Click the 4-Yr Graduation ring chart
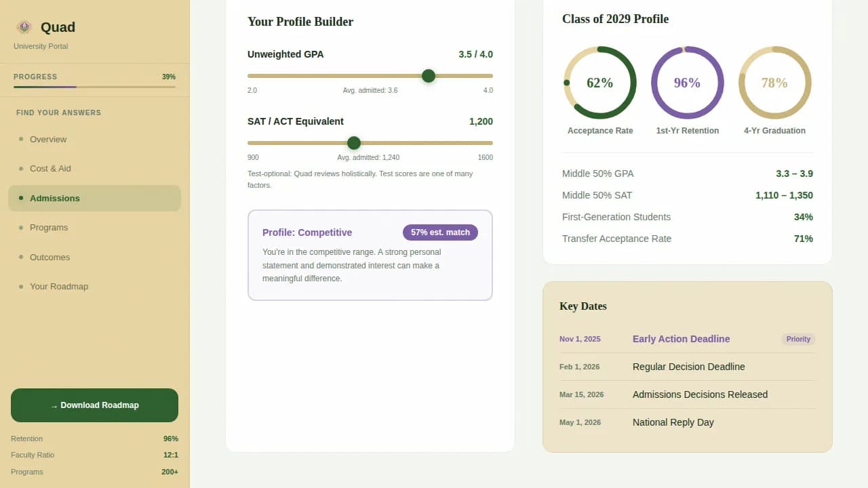Viewport: 868px width, 488px height. pyautogui.click(x=774, y=83)
